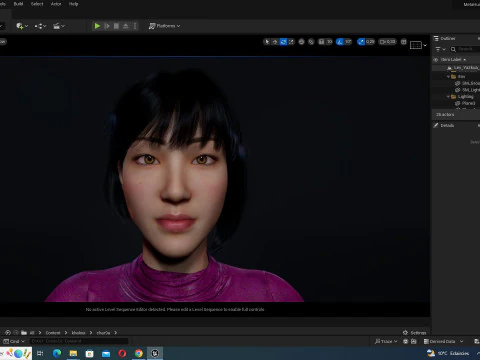This screenshot has height=360, width=480.
Task: Open Google Chrome from the taskbar
Action: pyautogui.click(x=139, y=353)
